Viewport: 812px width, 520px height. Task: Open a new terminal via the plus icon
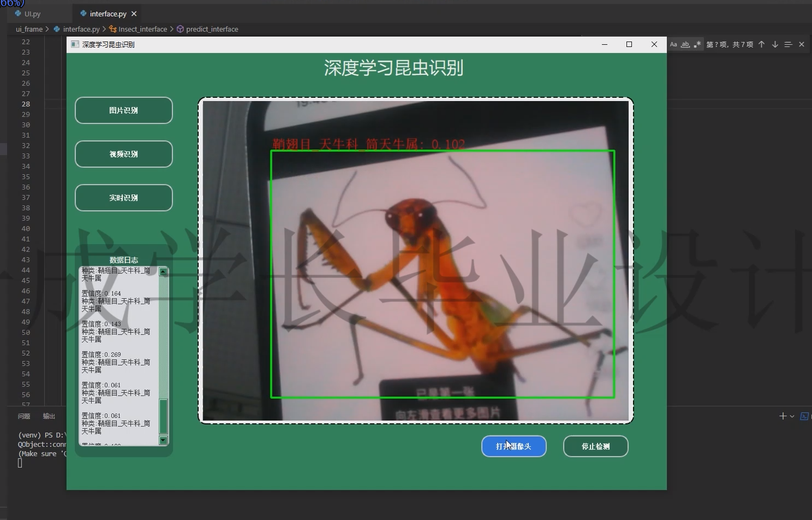point(784,416)
